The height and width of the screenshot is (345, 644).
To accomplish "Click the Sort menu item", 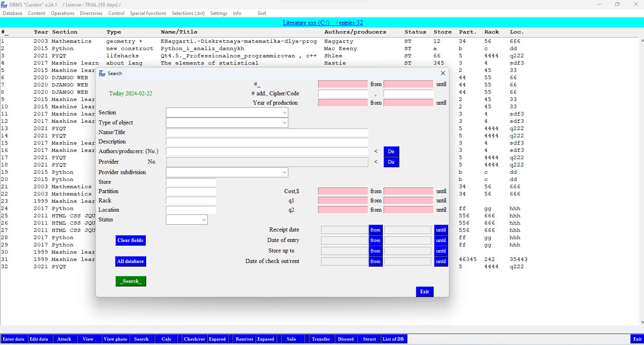I will (262, 13).
